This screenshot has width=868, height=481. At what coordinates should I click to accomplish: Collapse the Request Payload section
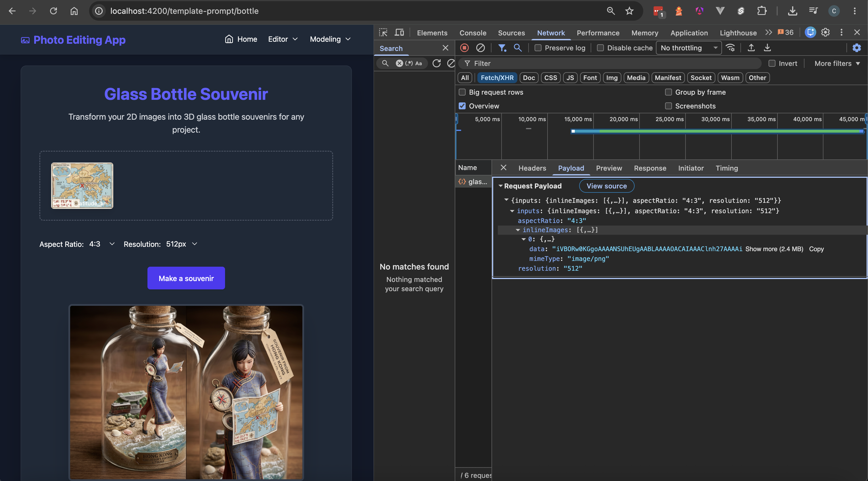501,186
